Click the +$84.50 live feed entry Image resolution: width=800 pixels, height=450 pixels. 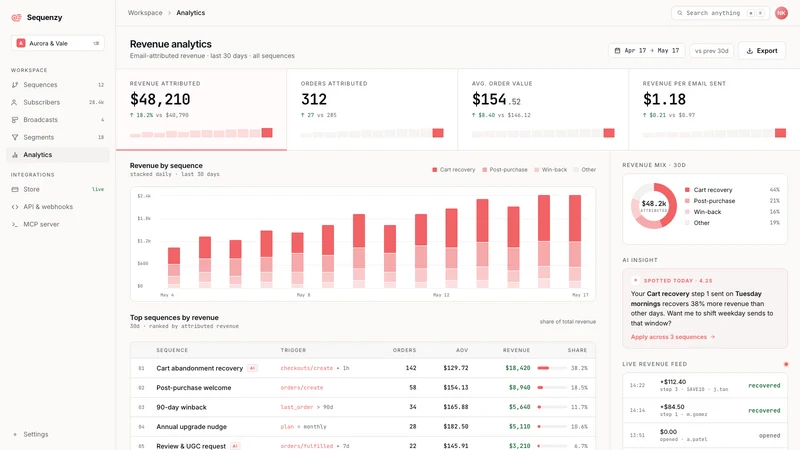[705, 410]
